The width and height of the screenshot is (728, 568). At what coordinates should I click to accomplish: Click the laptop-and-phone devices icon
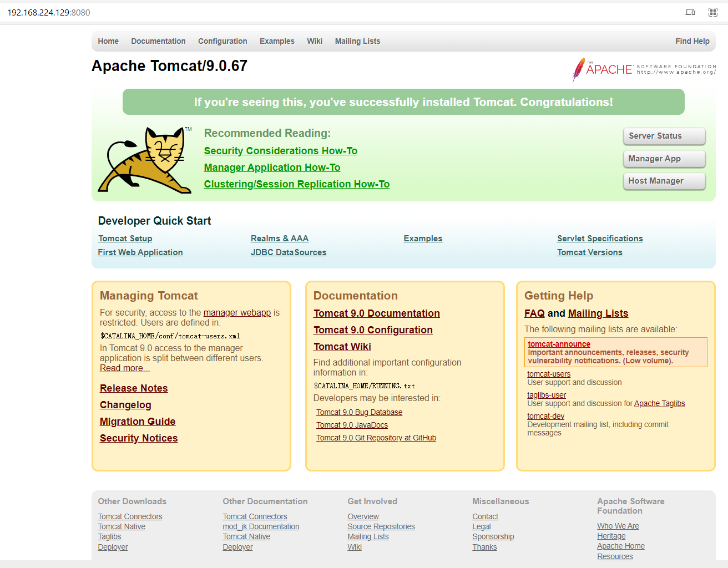(x=690, y=12)
